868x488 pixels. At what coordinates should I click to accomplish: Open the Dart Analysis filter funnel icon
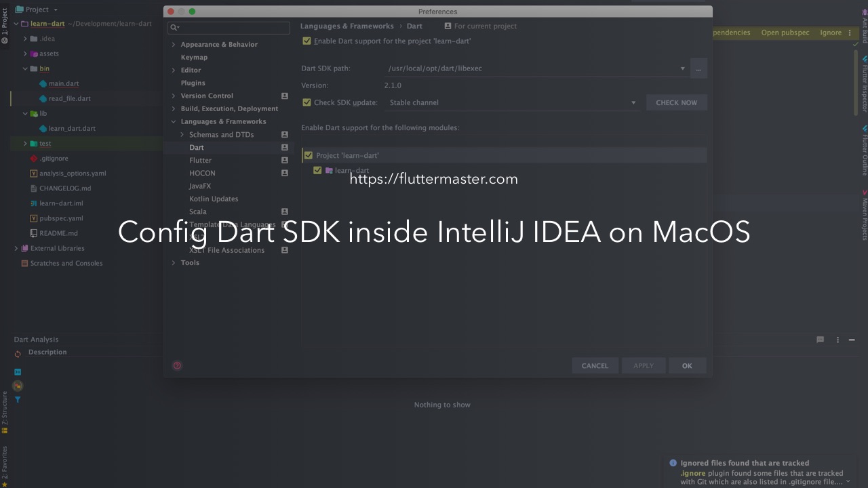[x=18, y=400]
